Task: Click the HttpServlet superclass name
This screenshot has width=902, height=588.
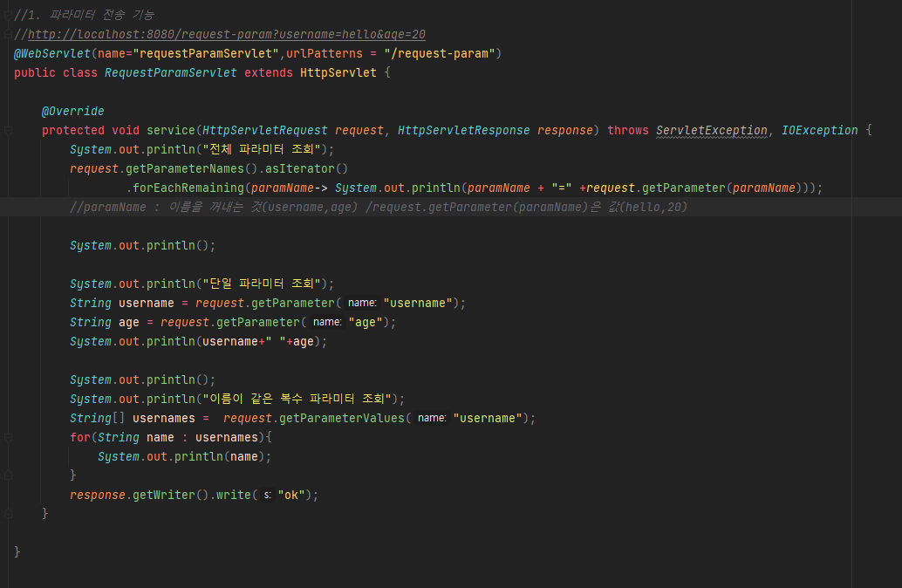Action: (x=338, y=73)
